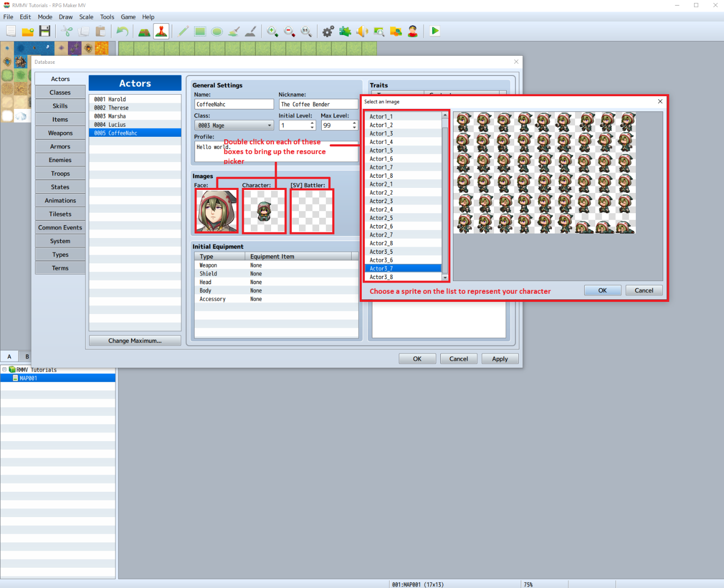
Task: Click the empty SV Battler image box
Action: point(312,211)
